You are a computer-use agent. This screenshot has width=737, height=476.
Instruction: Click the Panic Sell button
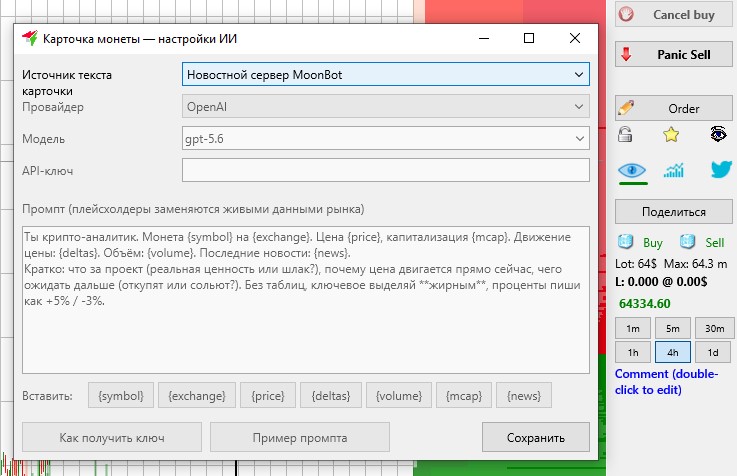pyautogui.click(x=674, y=54)
